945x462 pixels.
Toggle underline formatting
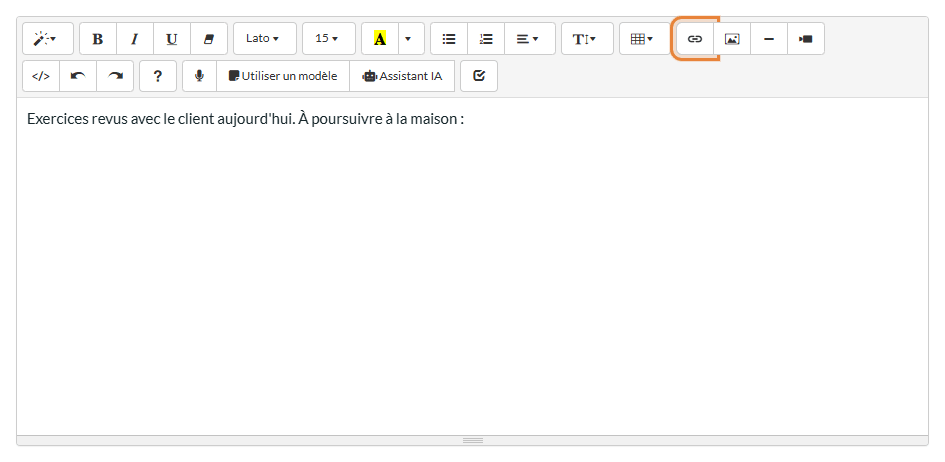tap(172, 39)
